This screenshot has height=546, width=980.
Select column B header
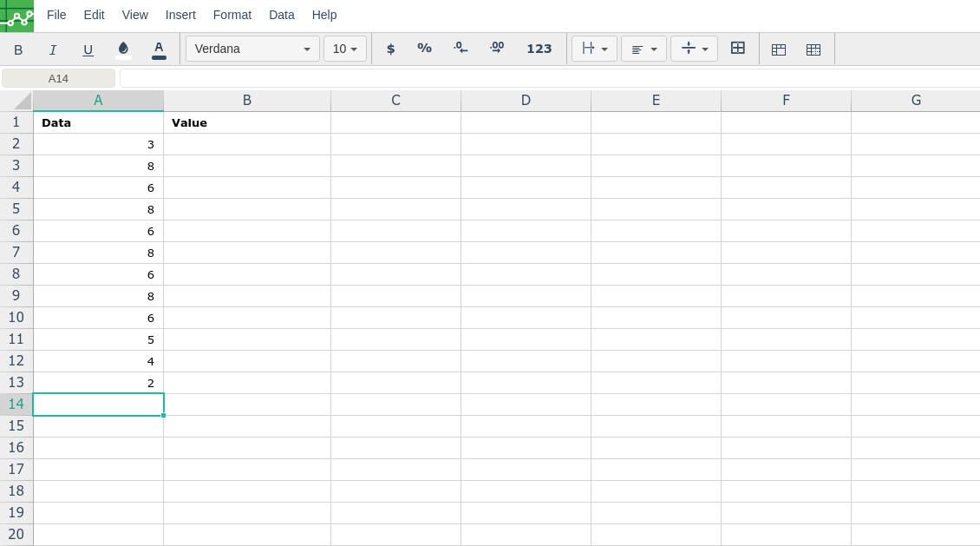pos(247,101)
